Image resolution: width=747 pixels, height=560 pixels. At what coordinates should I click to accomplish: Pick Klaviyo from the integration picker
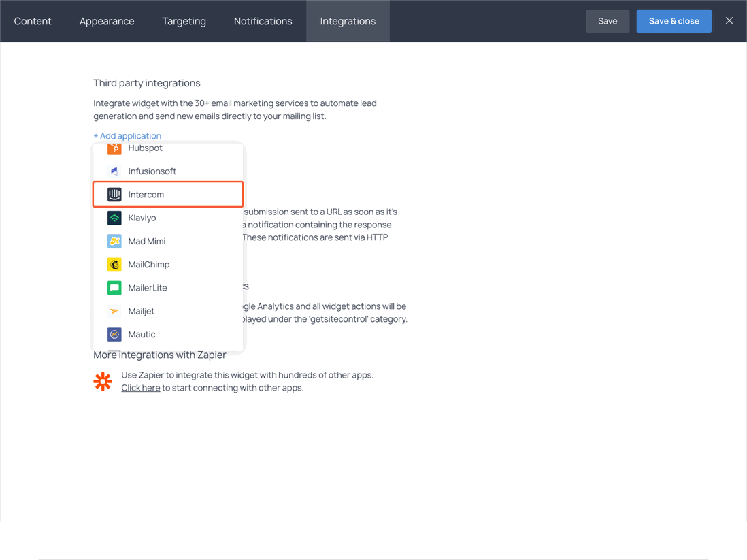click(142, 217)
